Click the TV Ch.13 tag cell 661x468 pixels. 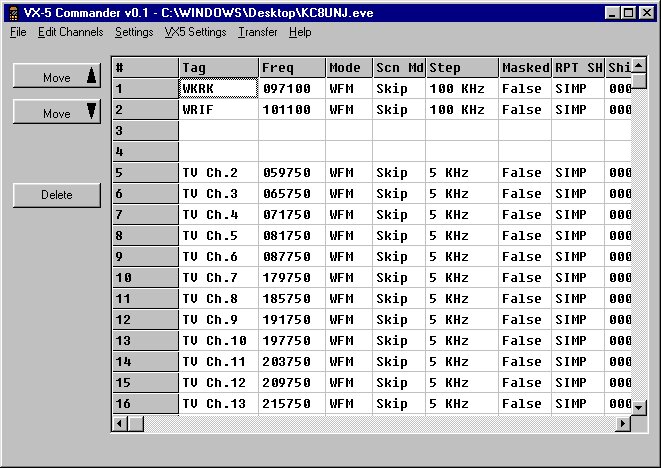point(218,403)
